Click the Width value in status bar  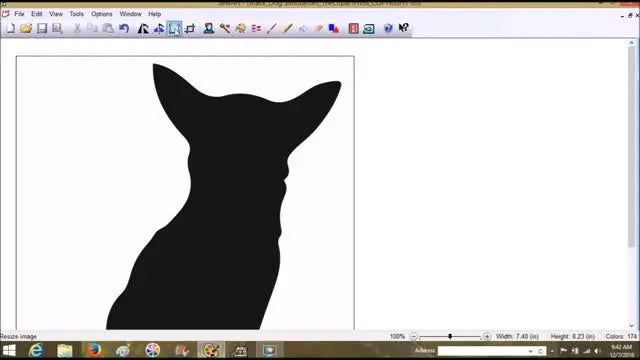tap(517, 337)
